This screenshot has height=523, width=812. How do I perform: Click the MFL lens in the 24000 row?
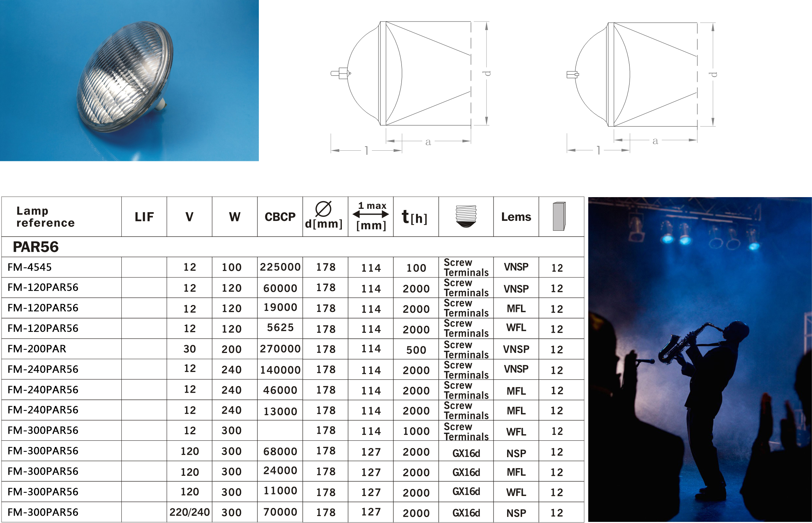[516, 472]
